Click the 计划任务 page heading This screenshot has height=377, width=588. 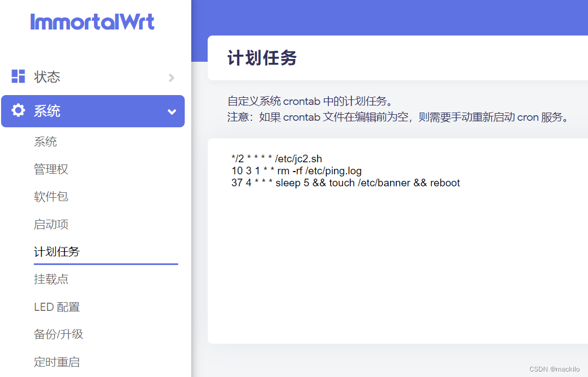(x=262, y=58)
